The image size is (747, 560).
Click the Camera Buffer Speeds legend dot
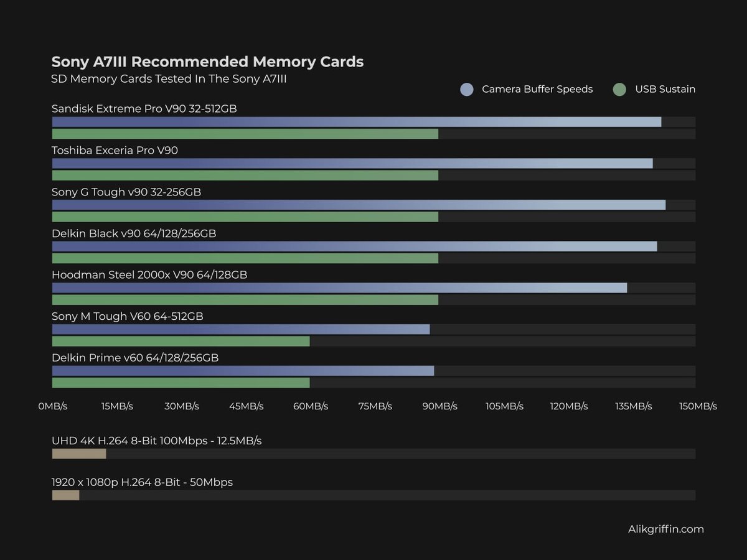click(466, 89)
